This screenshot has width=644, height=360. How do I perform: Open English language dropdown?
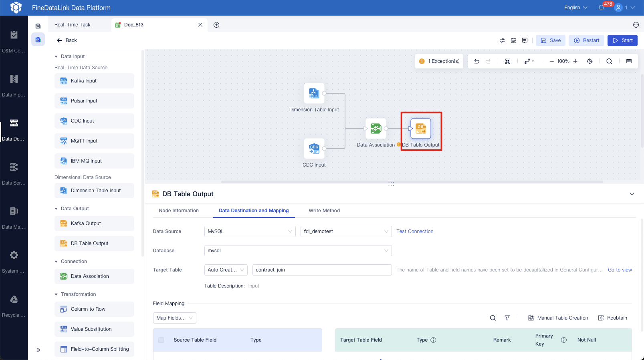click(x=575, y=8)
